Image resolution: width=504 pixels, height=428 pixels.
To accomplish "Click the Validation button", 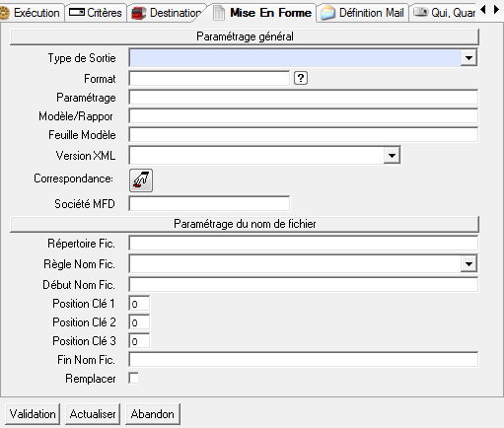I will point(33,414).
